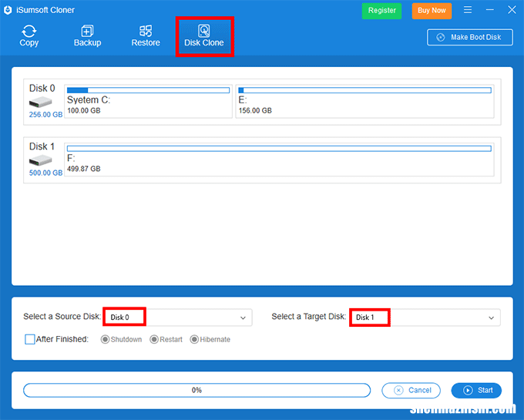Viewport: 524px width, 420px height.
Task: Click the iSumsoft Cloner logo icon
Action: (x=8, y=10)
